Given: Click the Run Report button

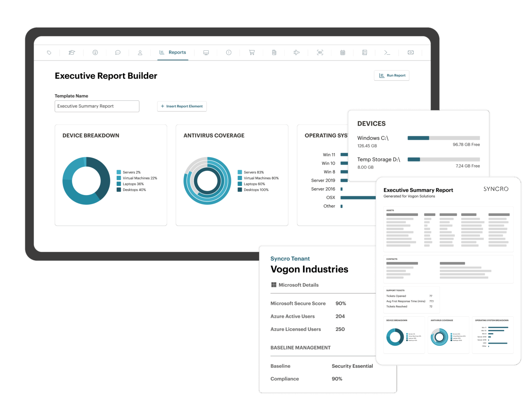Looking at the screenshot, I should pos(392,75).
